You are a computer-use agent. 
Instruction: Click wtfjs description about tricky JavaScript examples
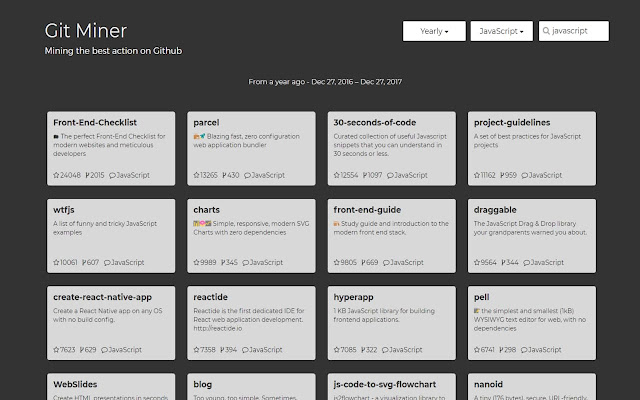pos(105,228)
